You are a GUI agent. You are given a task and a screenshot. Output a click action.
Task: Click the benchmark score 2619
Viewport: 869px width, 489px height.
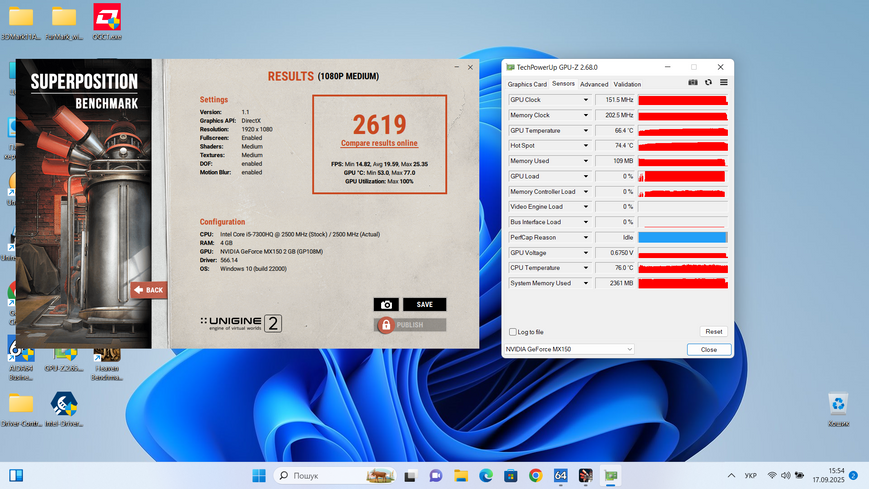point(380,125)
